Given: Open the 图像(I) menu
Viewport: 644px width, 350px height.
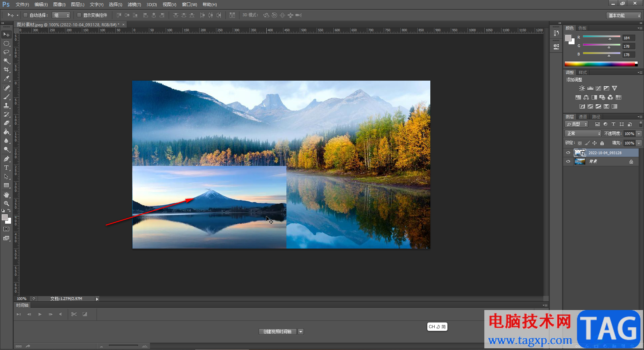Looking at the screenshot, I should tap(59, 4).
